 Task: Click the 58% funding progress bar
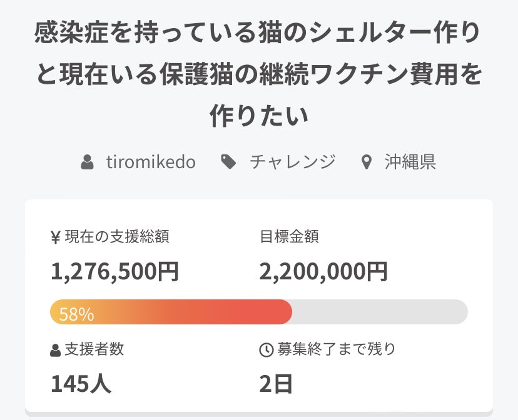(258, 312)
